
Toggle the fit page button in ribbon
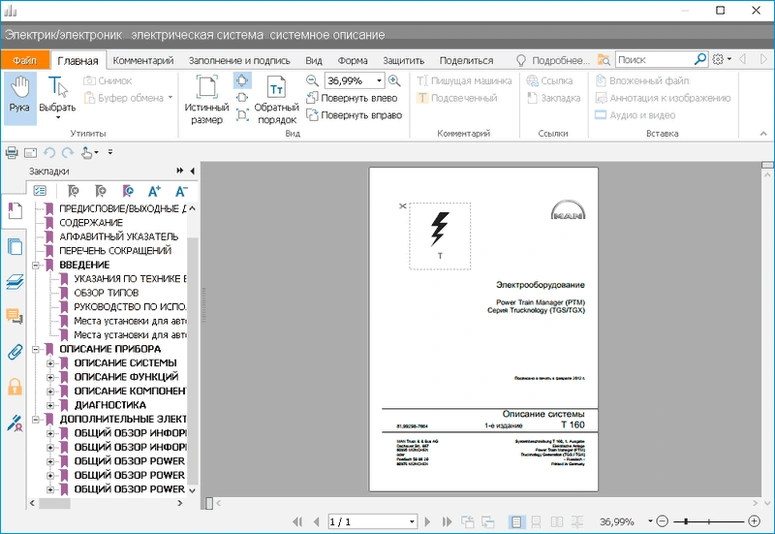pyautogui.click(x=242, y=80)
